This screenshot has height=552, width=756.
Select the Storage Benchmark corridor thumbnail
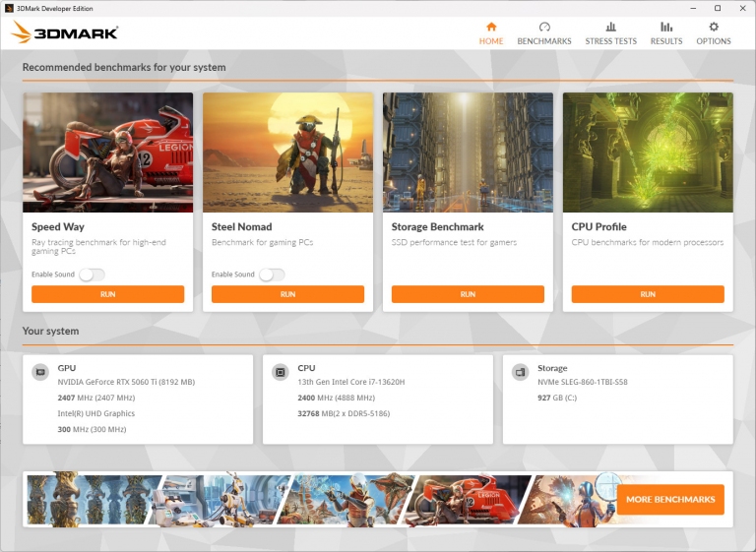point(468,153)
